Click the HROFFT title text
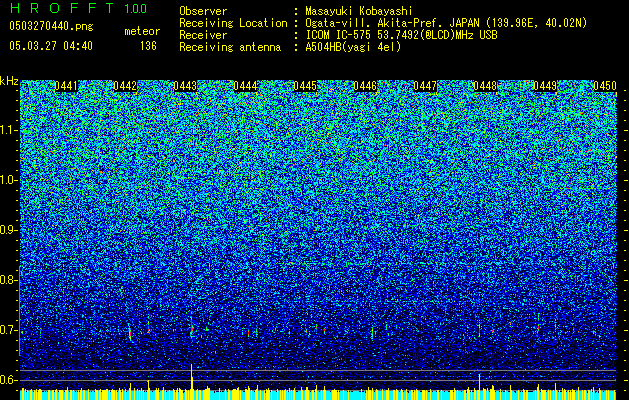The width and height of the screenshot is (629, 400). 62,8
